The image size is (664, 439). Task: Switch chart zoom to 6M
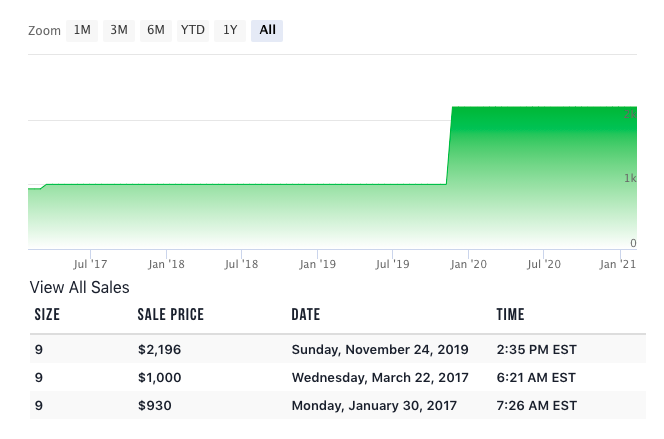click(156, 30)
